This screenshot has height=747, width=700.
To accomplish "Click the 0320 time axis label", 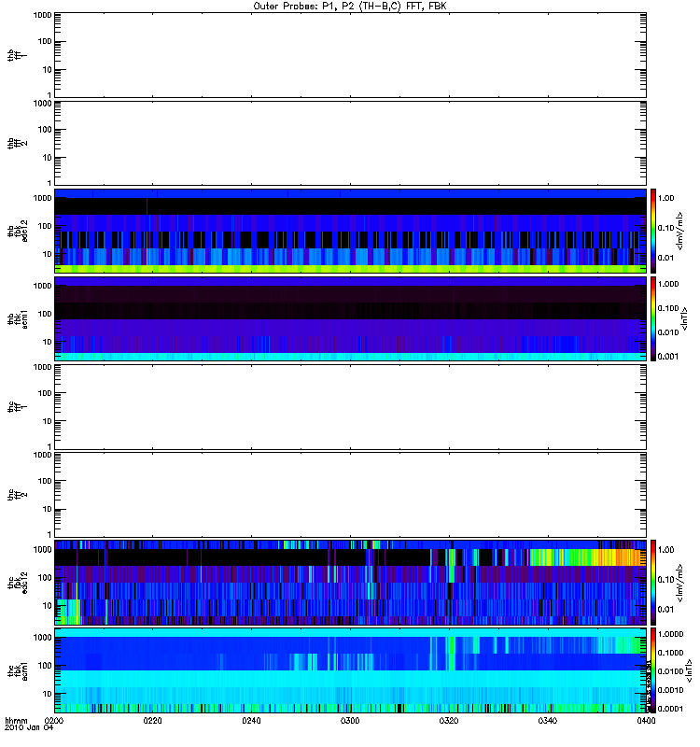I will point(449,720).
